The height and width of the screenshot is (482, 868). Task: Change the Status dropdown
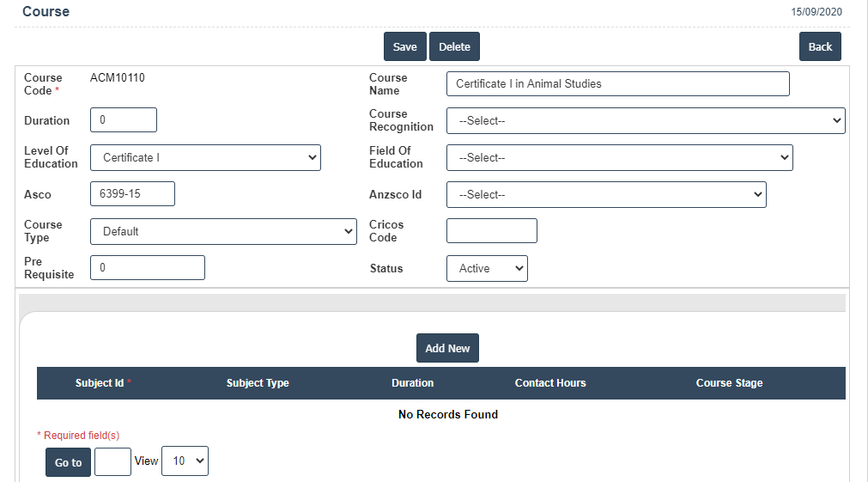tap(487, 269)
